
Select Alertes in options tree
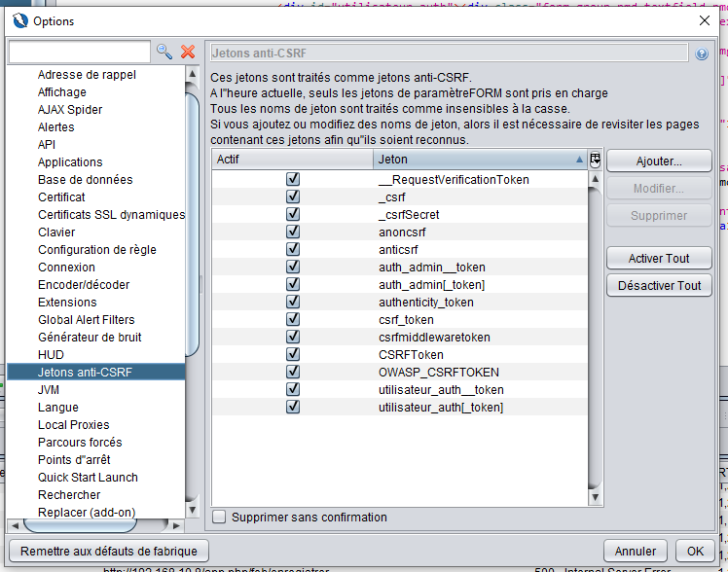(55, 127)
